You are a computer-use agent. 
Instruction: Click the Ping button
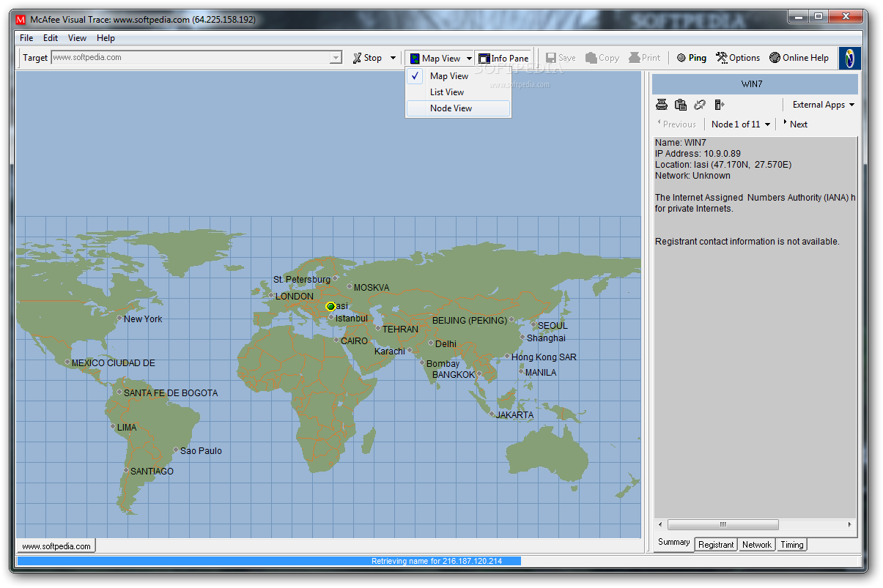(692, 58)
